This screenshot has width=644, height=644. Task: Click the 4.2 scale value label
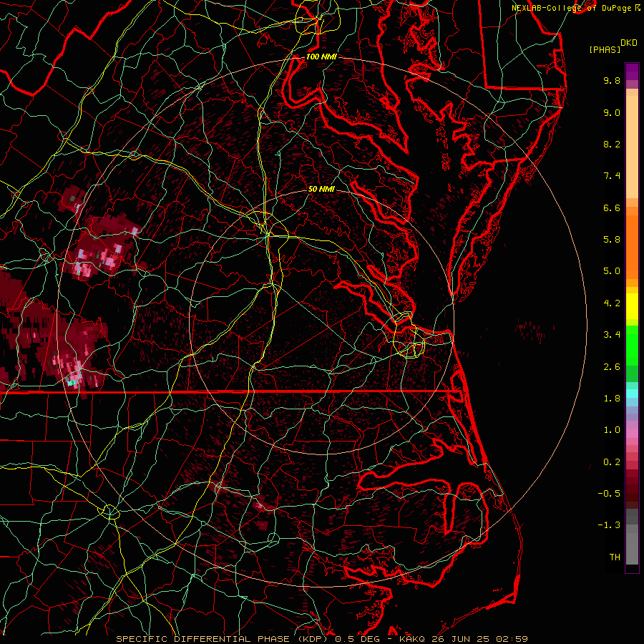point(612,303)
